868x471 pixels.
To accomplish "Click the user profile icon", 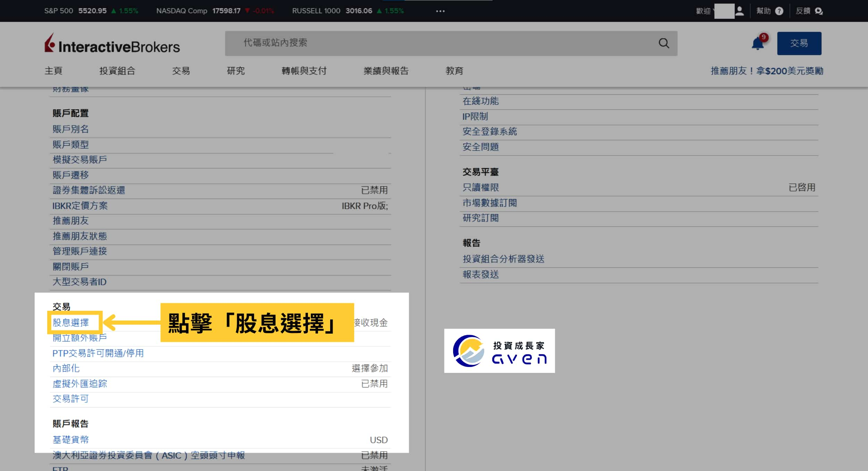I will (x=740, y=11).
